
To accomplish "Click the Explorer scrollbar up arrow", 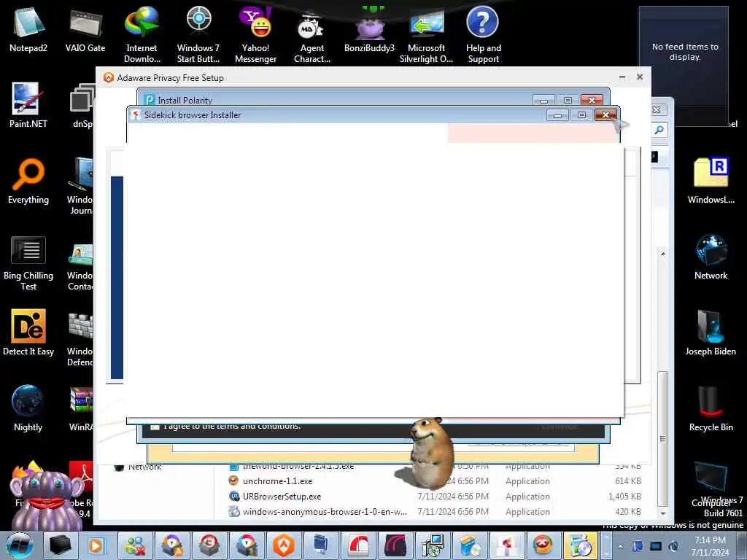I will tap(662, 254).
